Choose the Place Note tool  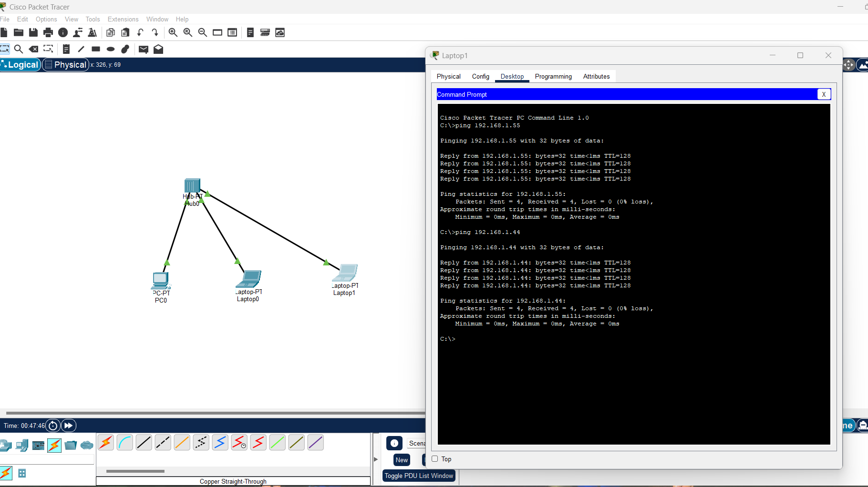tap(66, 49)
